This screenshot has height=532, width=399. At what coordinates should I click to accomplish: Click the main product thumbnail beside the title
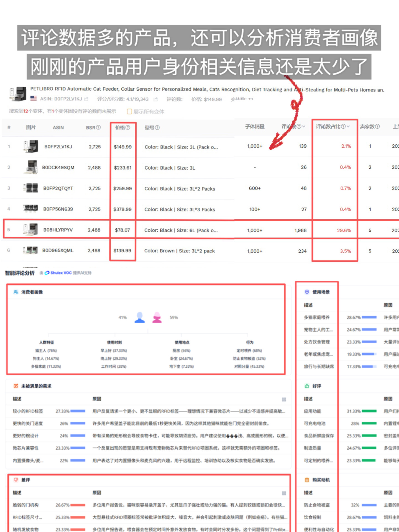(x=18, y=94)
